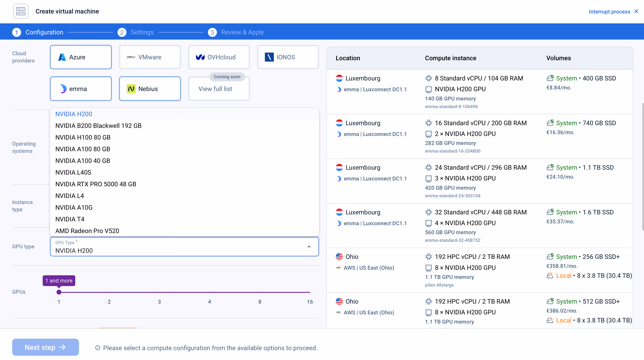Click the virtual machine server icon
Image resolution: width=644 pixels, height=360 pixels.
point(20,11)
